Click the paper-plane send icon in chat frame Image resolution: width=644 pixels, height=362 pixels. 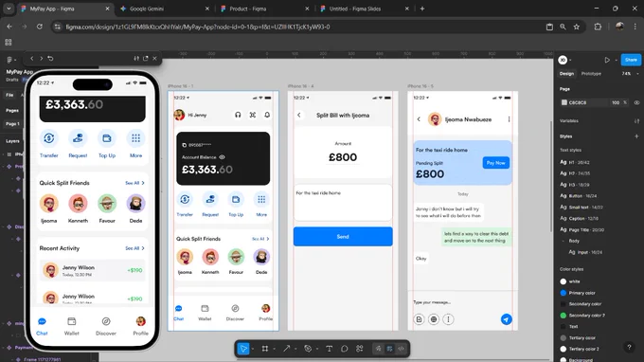pos(506,319)
